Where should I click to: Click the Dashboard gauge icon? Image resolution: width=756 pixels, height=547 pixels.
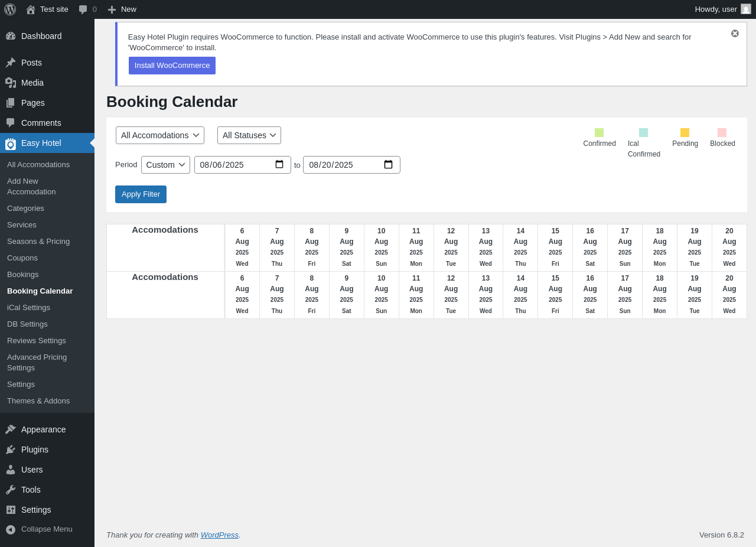click(11, 36)
